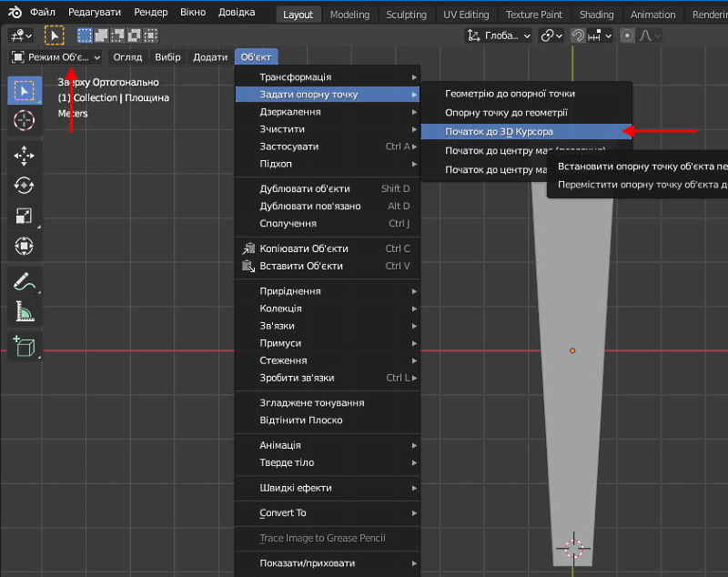Pick the Measure ruler tool
Viewport: 728px width, 577px height.
click(x=25, y=311)
